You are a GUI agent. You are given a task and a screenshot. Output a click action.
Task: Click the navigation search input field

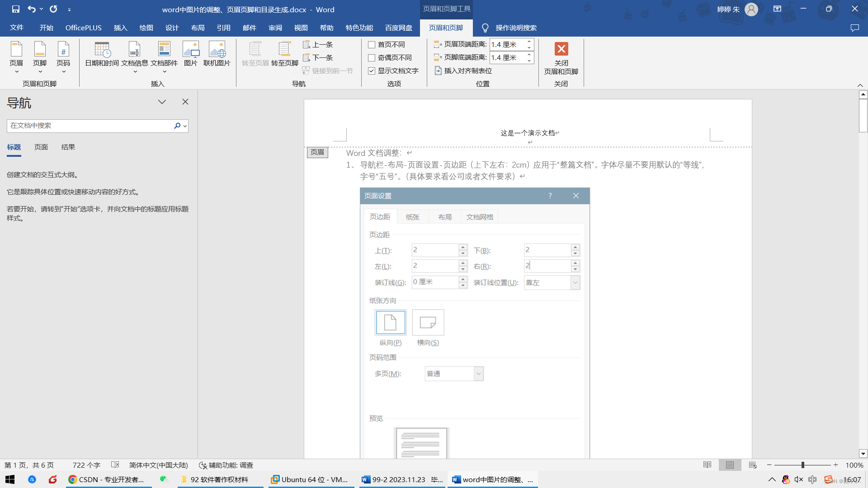(x=90, y=126)
